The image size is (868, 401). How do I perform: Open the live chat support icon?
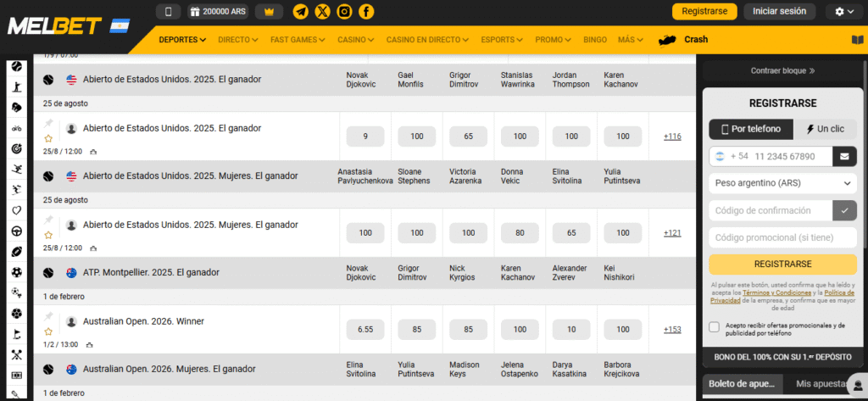858,387
